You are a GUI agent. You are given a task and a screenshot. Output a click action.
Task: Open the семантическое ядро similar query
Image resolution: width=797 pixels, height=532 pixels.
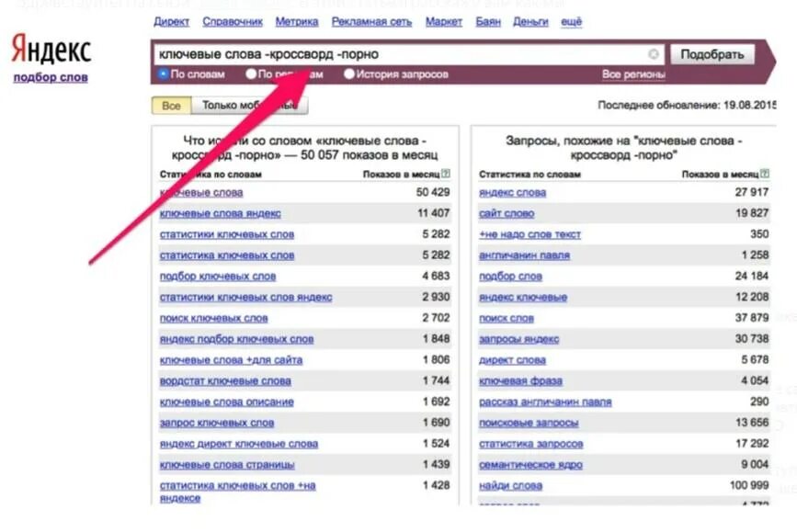[x=530, y=464]
